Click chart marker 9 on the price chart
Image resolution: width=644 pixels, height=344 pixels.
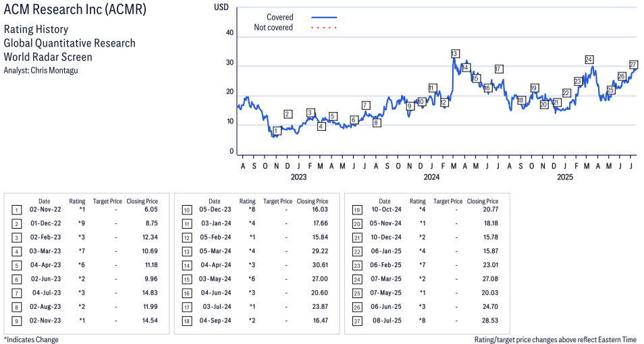click(x=410, y=107)
